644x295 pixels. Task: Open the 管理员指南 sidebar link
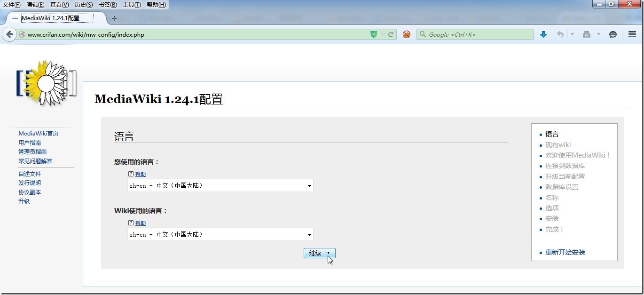point(32,151)
